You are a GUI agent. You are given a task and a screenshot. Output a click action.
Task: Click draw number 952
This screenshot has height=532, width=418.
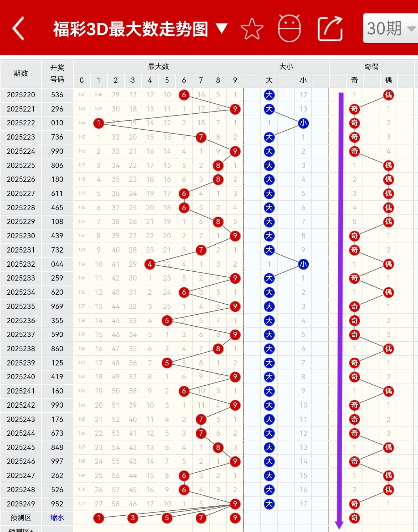(57, 504)
